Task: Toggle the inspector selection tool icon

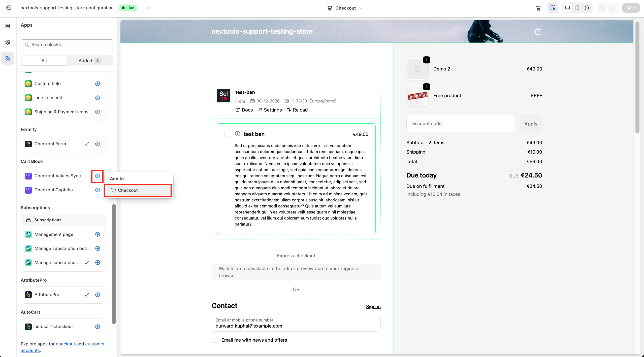Action: [x=553, y=8]
